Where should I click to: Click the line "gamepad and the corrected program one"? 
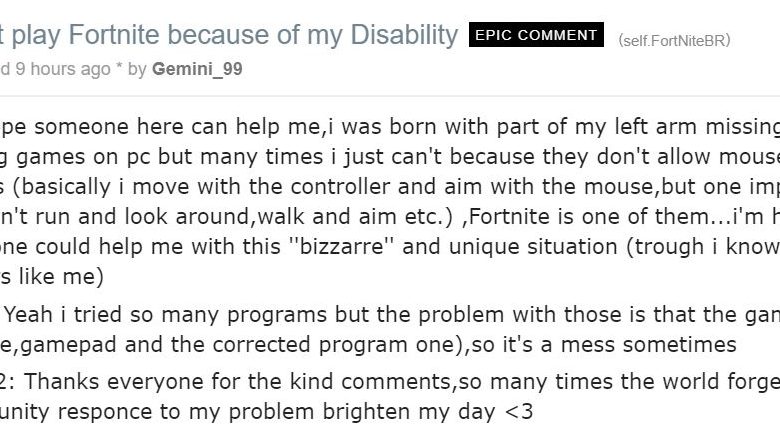pyautogui.click(x=368, y=345)
